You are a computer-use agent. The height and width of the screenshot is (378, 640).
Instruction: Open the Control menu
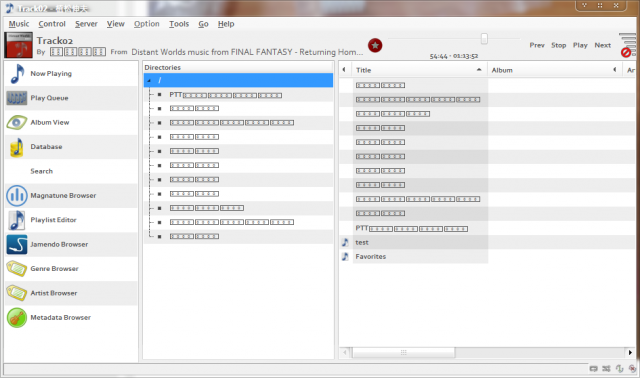pos(52,24)
